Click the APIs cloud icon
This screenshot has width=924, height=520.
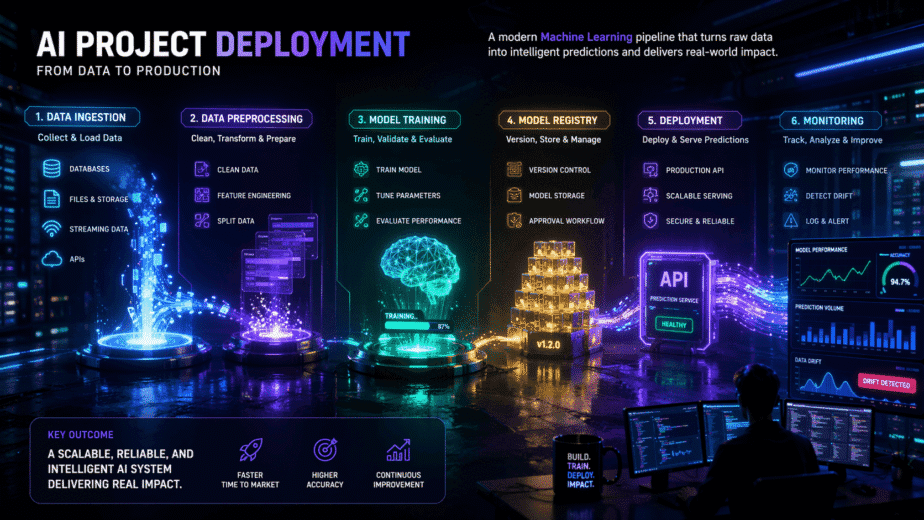click(x=52, y=259)
